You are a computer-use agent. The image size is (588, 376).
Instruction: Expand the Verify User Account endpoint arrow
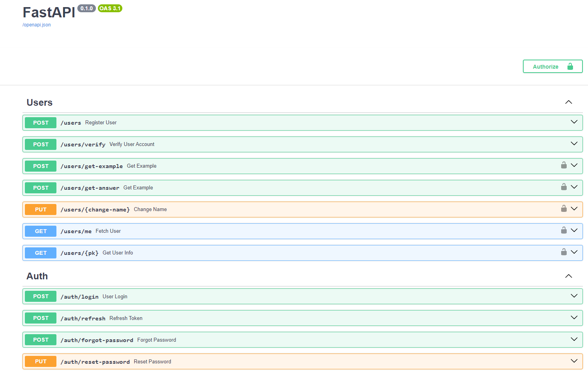574,144
